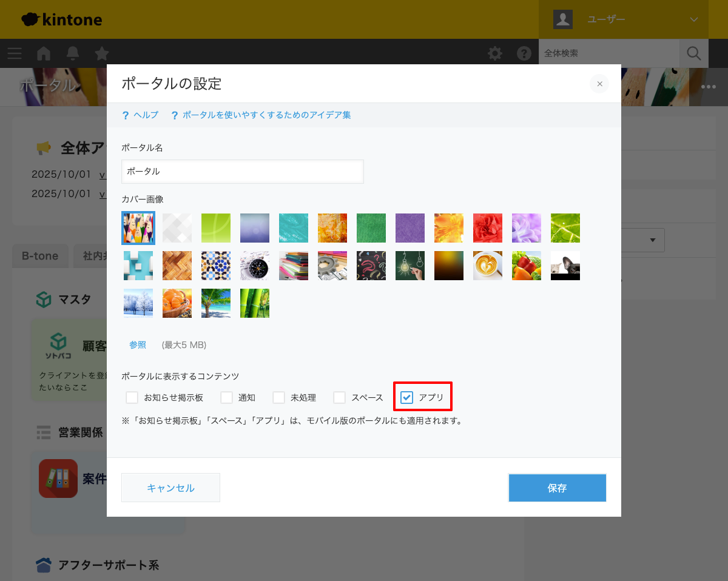The height and width of the screenshot is (581, 728).
Task: Open the 参照 file browse link
Action: (138, 344)
